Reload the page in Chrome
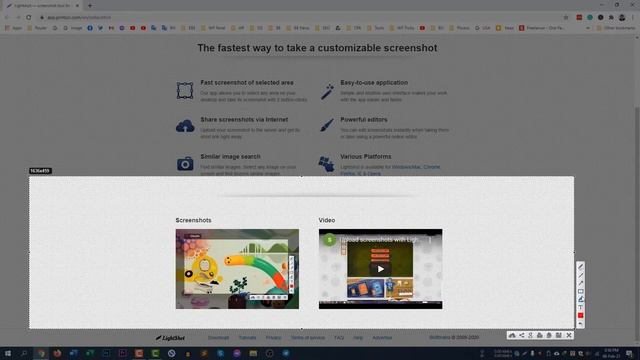Screen dimensions: 640x360 tap(29, 18)
